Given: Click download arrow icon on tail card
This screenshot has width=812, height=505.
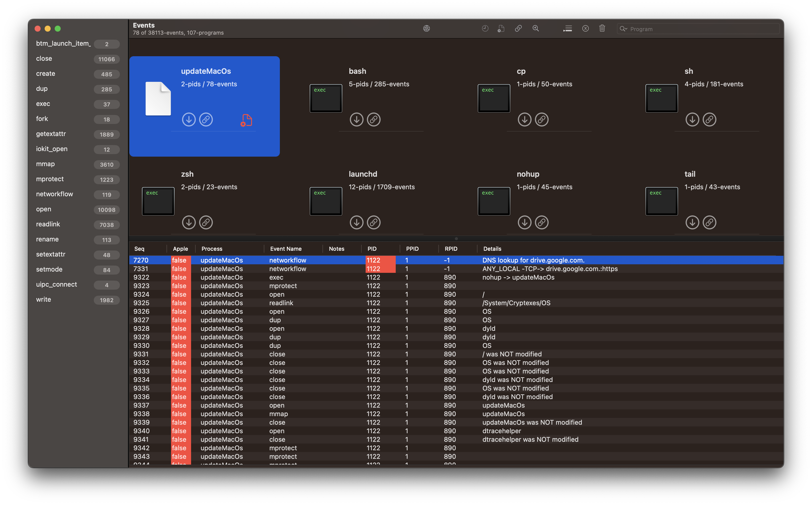Looking at the screenshot, I should click(692, 222).
